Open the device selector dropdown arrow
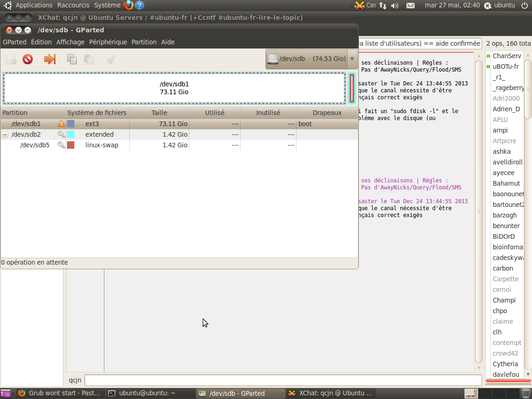The width and height of the screenshot is (532, 399). click(352, 59)
